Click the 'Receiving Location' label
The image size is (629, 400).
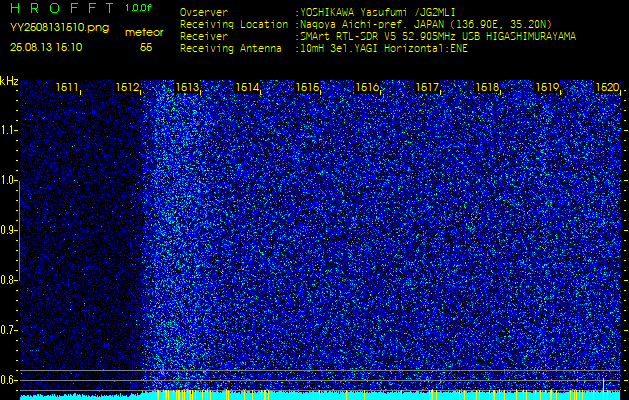234,24
